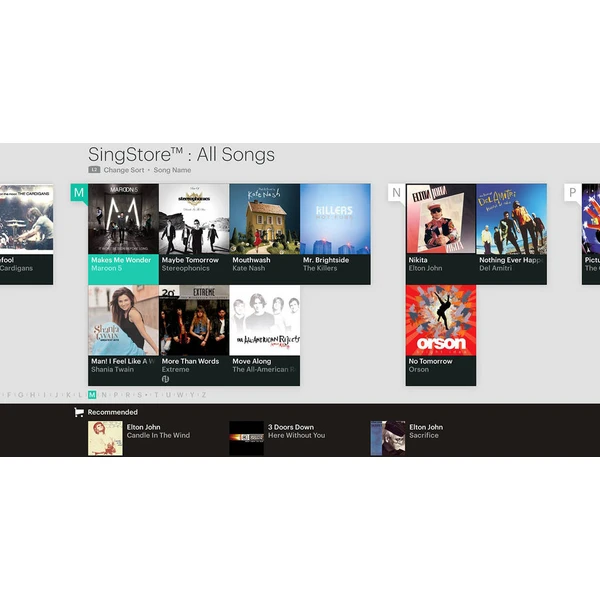The image size is (600, 600).
Task: Click 'The Killers' artist label
Action: 320,268
